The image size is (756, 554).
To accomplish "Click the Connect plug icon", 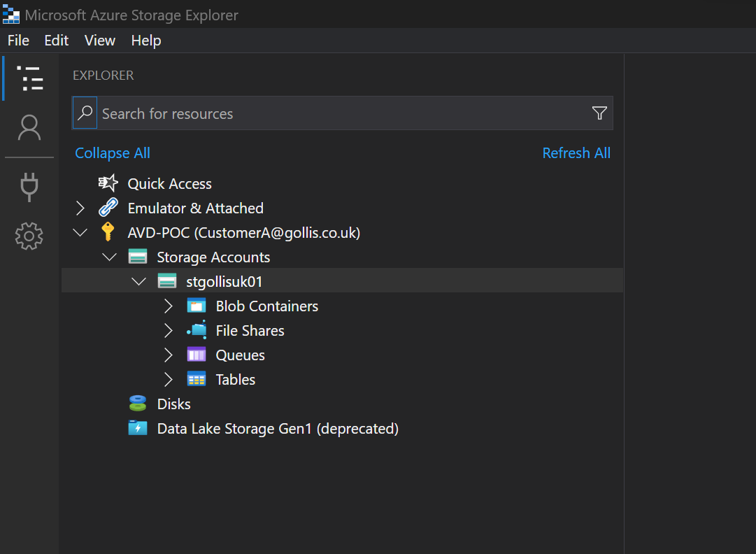I will coord(29,187).
